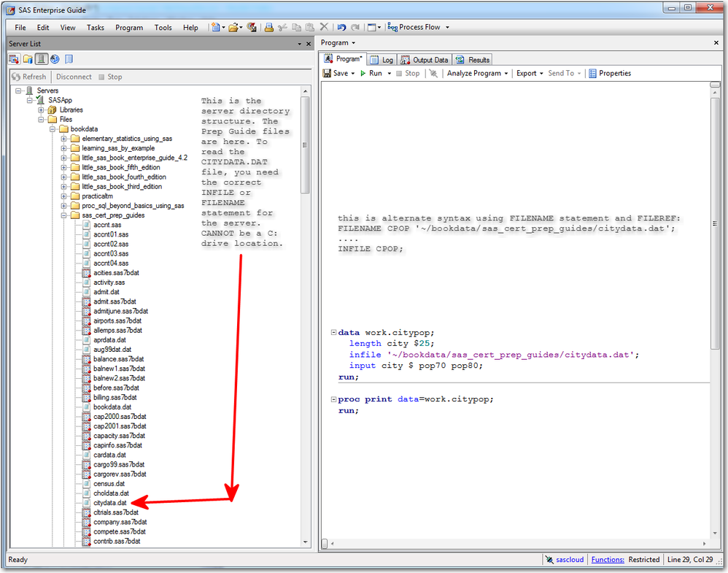This screenshot has width=728, height=573.
Task: Switch to the Log tab
Action: (x=382, y=60)
